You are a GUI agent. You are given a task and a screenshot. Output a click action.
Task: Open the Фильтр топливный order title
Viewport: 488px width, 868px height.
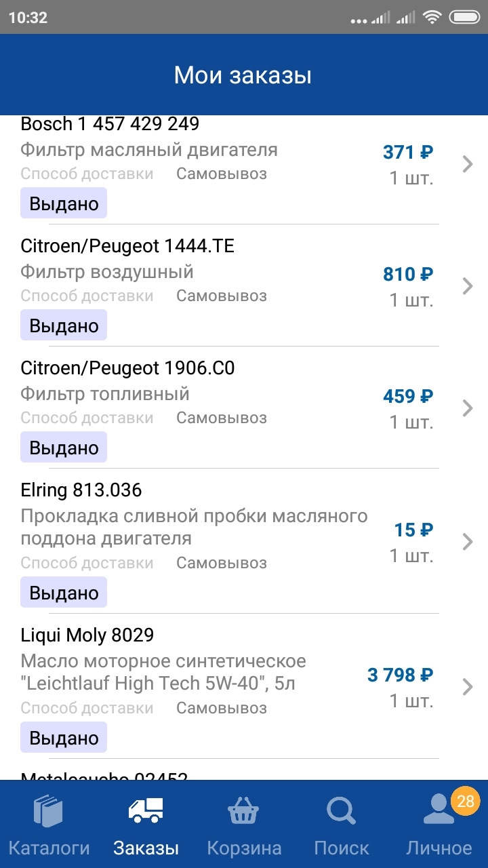pyautogui.click(x=105, y=394)
